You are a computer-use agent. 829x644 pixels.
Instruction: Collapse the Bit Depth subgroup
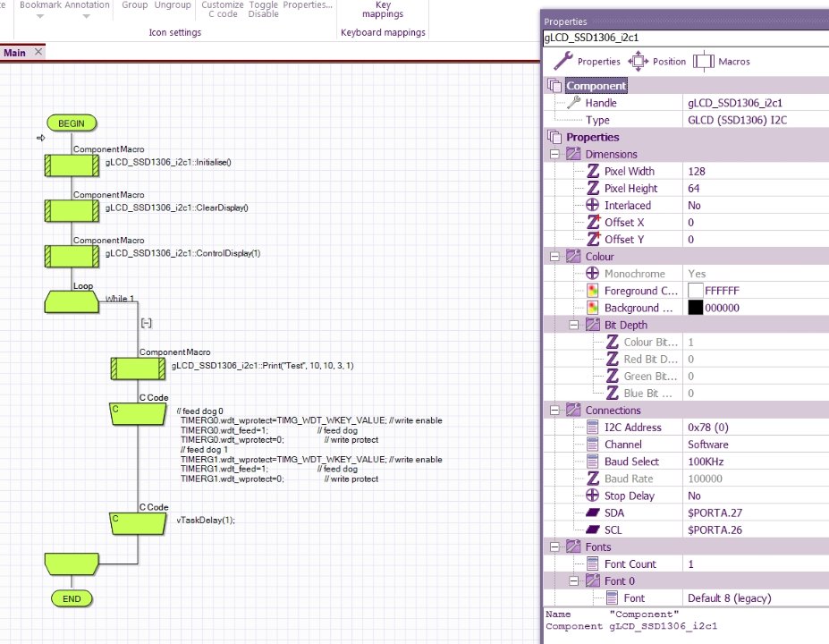576,325
